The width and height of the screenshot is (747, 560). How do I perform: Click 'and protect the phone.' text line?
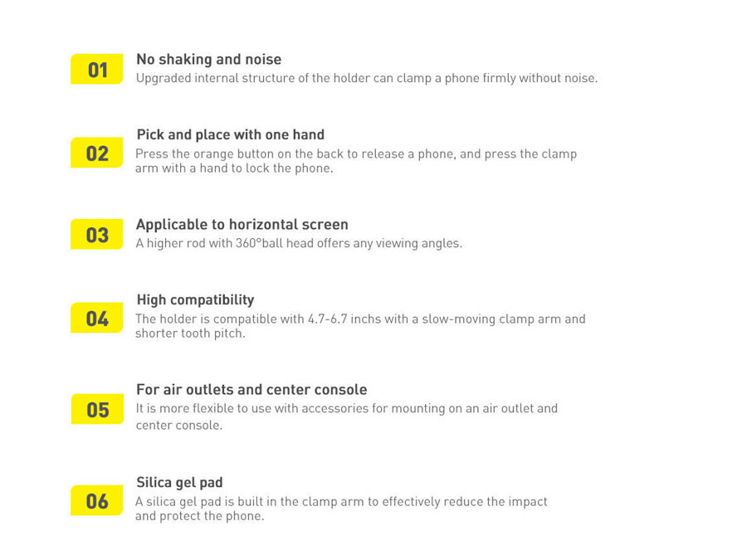pyautogui.click(x=199, y=516)
